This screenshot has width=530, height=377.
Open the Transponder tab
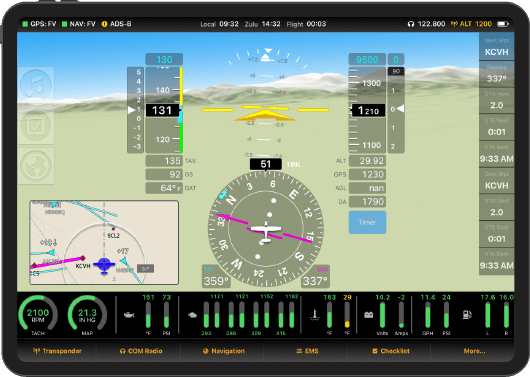pos(57,351)
